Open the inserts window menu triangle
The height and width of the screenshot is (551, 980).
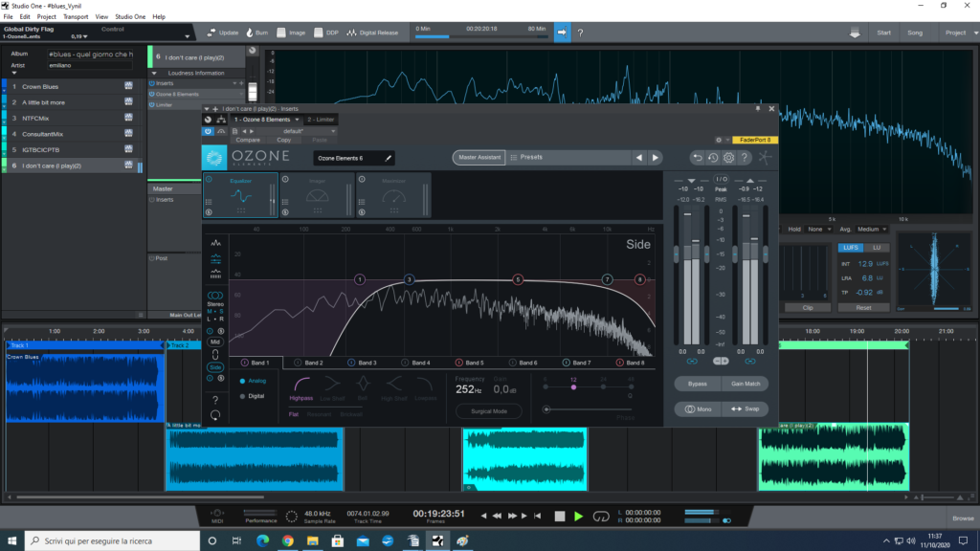(207, 109)
